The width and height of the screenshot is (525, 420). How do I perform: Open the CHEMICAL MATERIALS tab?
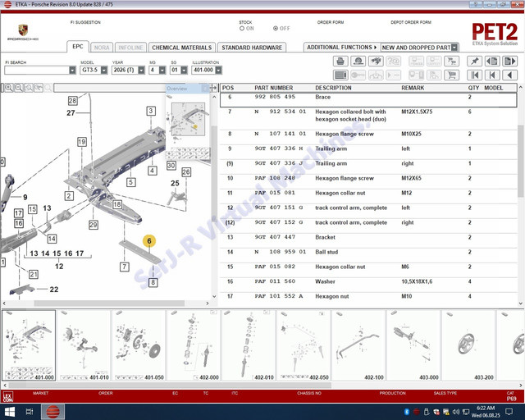182,48
